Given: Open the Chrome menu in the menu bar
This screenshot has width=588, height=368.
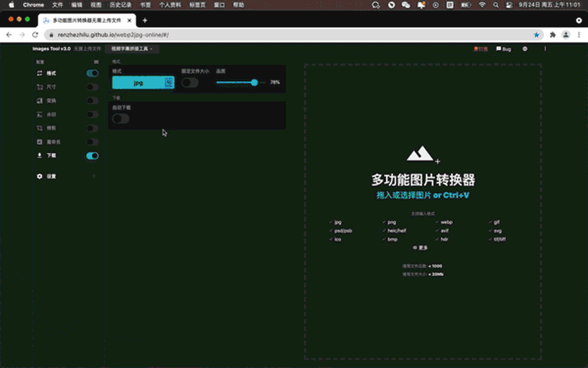Looking at the screenshot, I should click(33, 5).
